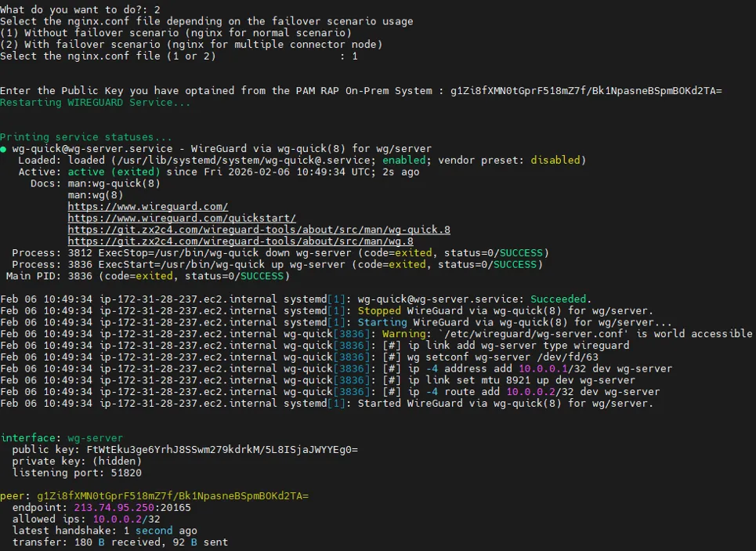756x551 pixels.
Task: Click 'Restarting WIREGUARD Service...' text
Action: coord(95,103)
